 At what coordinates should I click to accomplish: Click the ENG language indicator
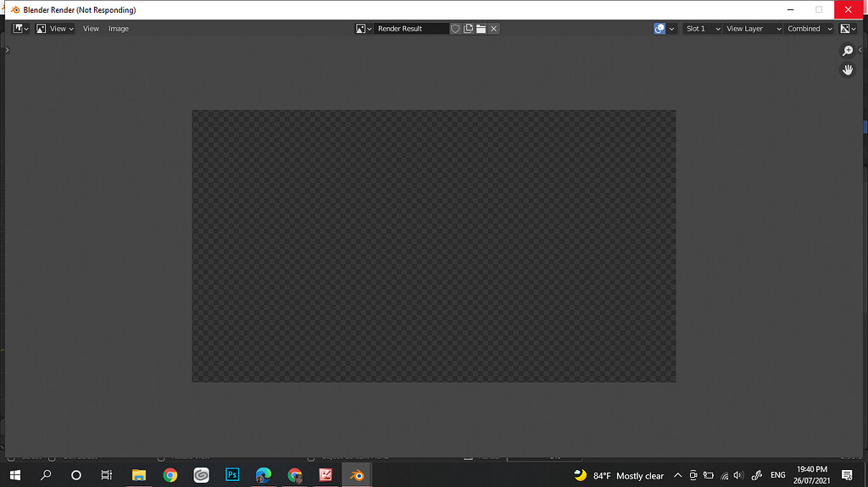click(x=778, y=475)
